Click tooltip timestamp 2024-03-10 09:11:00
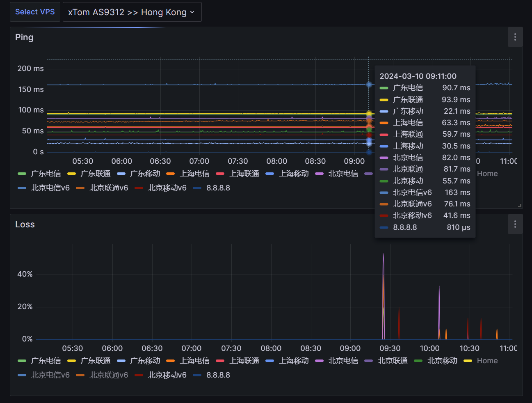The height and width of the screenshot is (403, 532). click(x=418, y=76)
